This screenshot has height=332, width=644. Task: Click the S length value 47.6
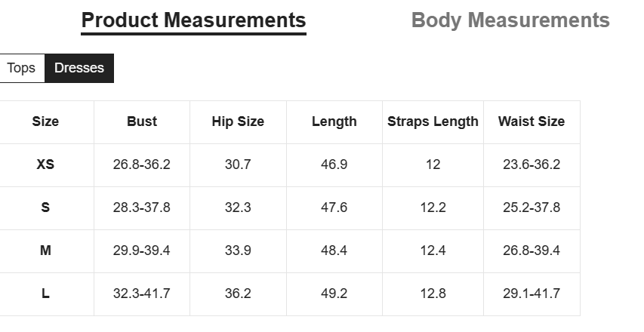click(334, 207)
